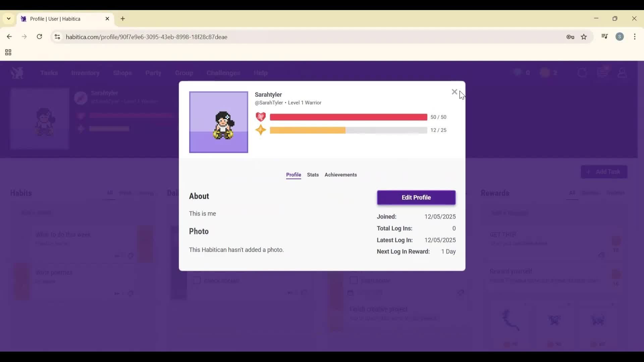Switch to the Stats tab in the profile modal
Image resolution: width=644 pixels, height=362 pixels.
[x=313, y=175]
